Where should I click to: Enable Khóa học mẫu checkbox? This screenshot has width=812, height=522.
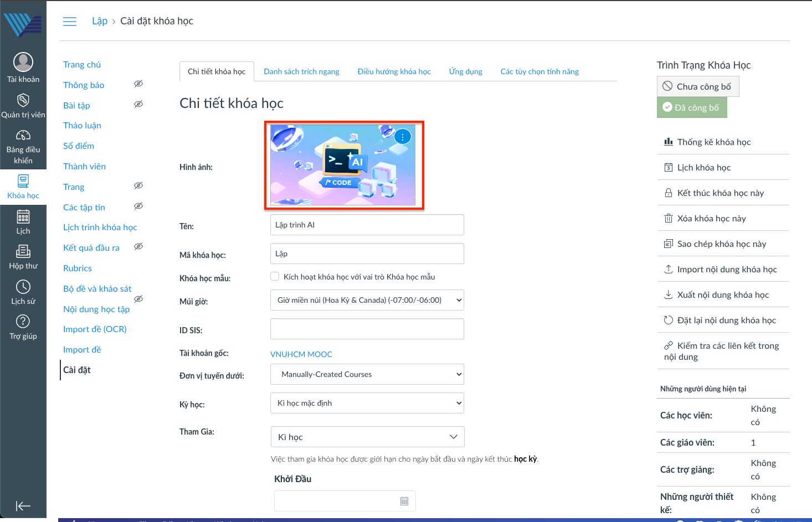(275, 277)
